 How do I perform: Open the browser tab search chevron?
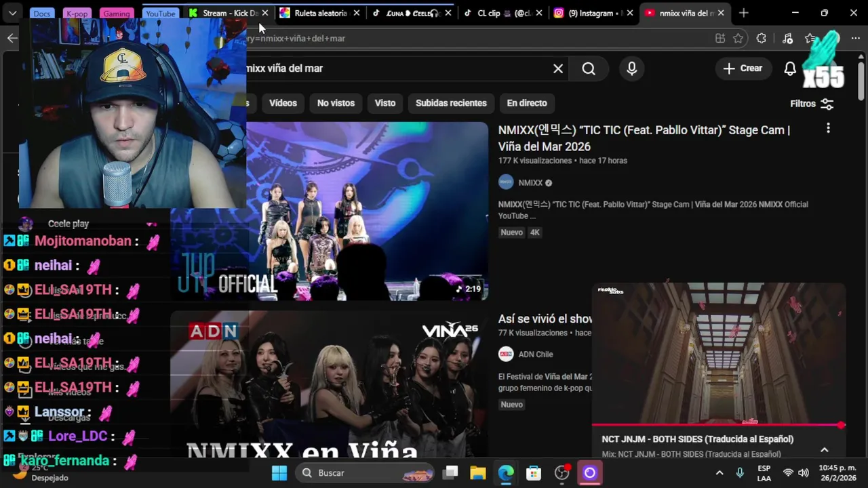[x=12, y=13]
